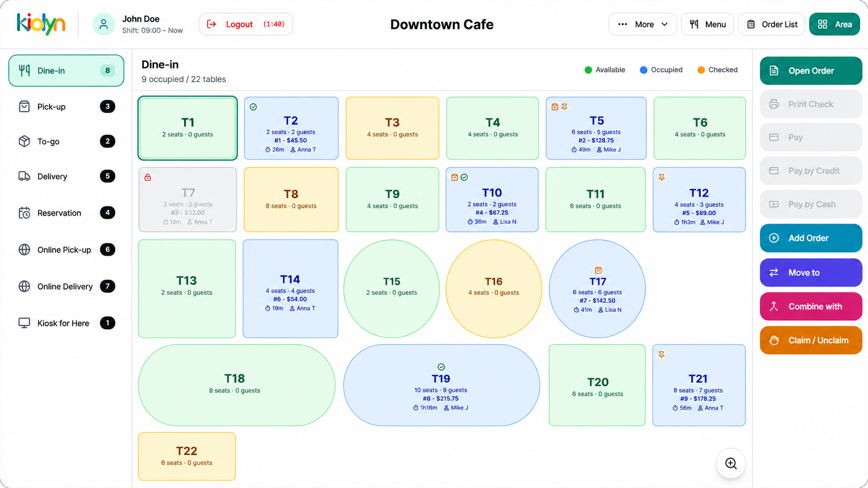Click the zoom magnifier button
Screen dimensions: 868x488
[x=731, y=463]
